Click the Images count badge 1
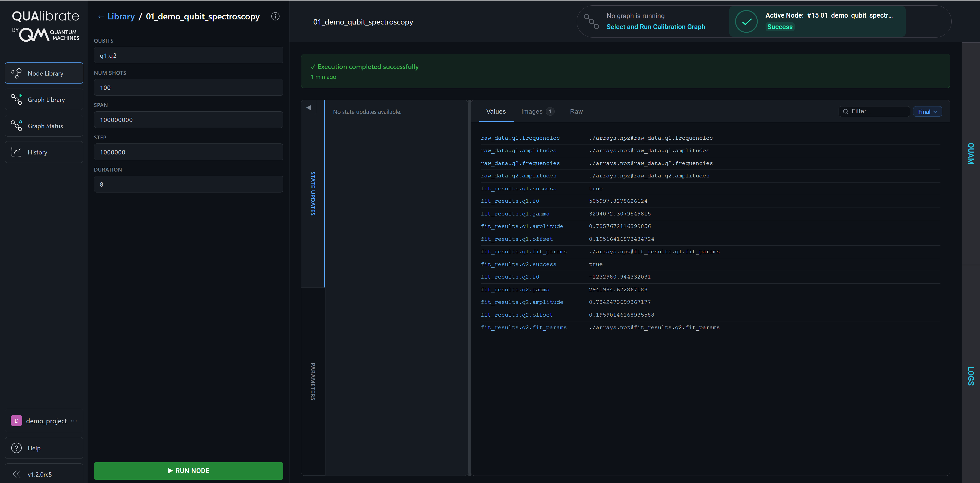Viewport: 980px width, 483px height. (x=550, y=112)
